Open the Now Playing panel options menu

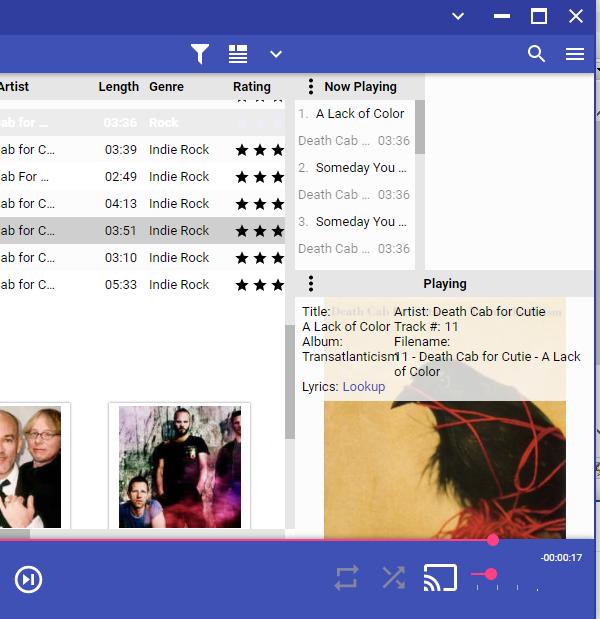point(311,87)
